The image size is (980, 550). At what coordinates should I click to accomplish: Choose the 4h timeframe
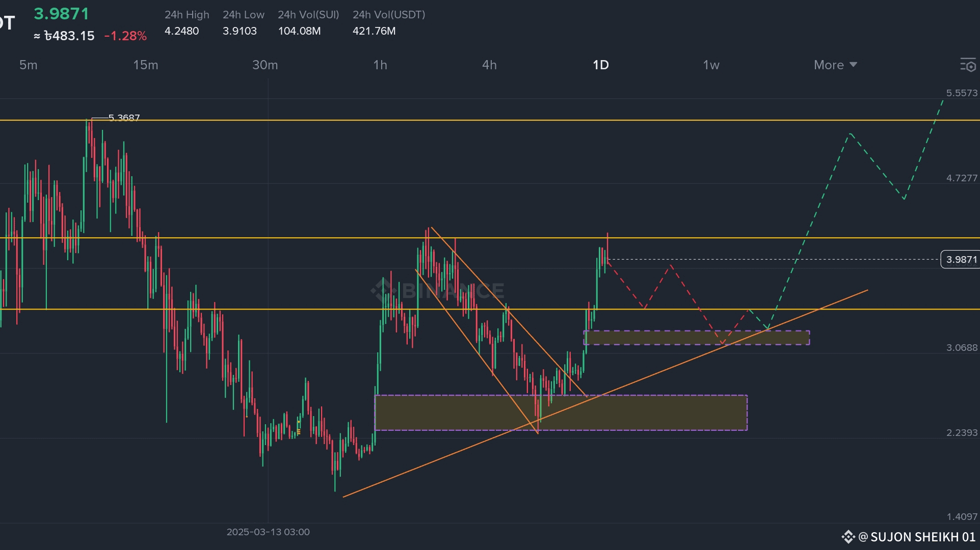489,65
